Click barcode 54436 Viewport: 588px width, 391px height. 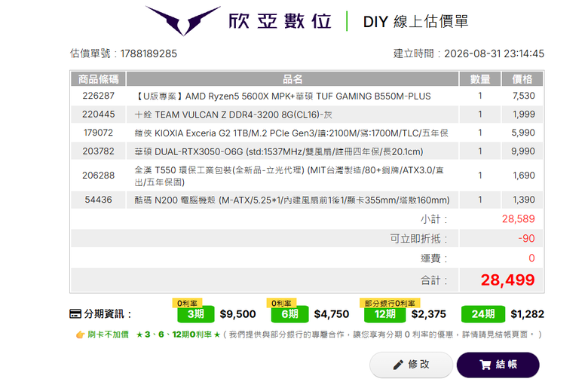(x=98, y=200)
